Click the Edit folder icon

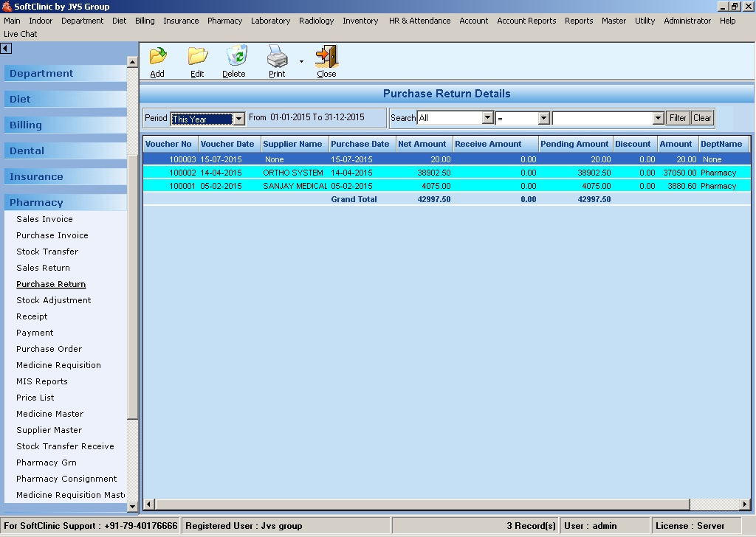(x=197, y=58)
